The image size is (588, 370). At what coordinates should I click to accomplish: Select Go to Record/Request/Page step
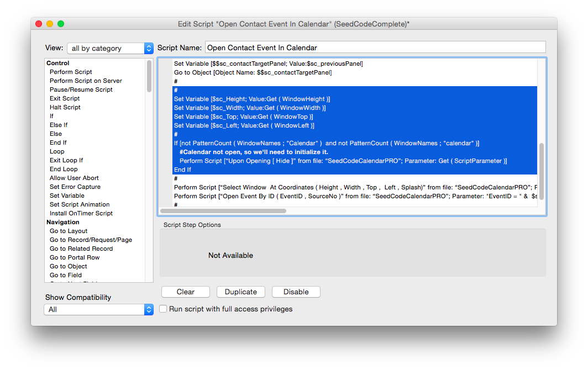click(91, 240)
